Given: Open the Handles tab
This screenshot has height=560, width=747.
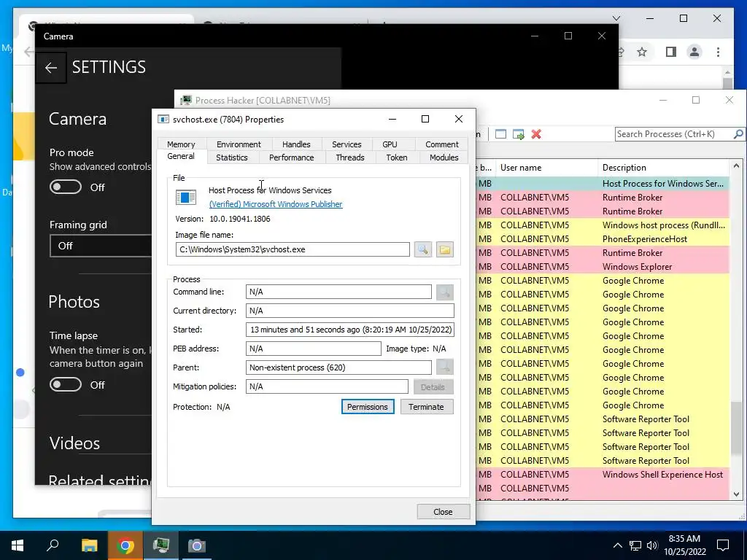Looking at the screenshot, I should [x=296, y=144].
